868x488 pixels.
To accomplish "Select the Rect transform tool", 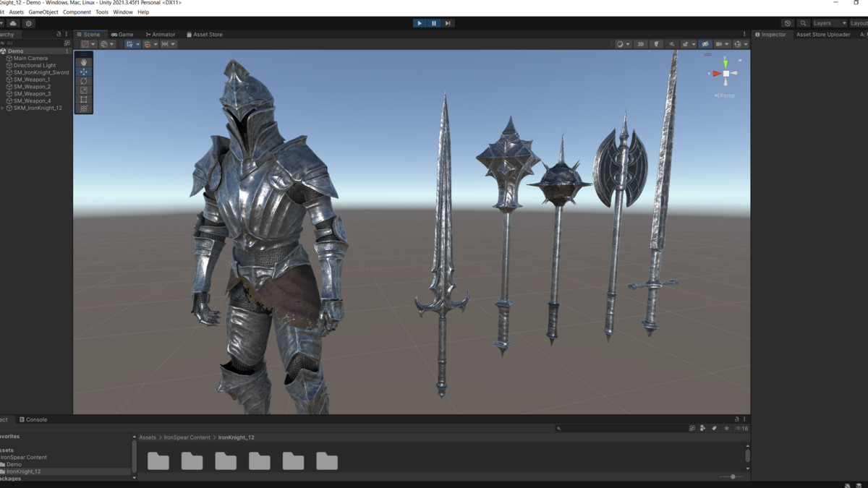I will tap(84, 100).
